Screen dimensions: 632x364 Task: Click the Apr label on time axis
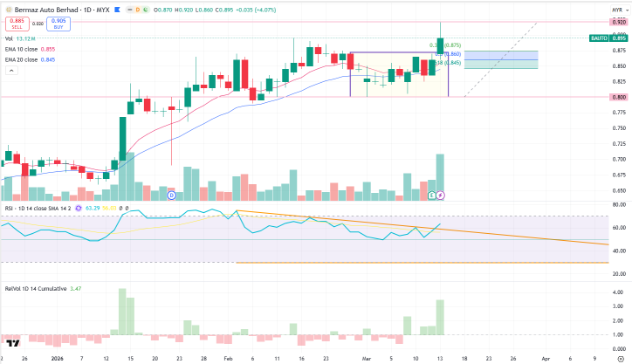[x=546, y=359]
